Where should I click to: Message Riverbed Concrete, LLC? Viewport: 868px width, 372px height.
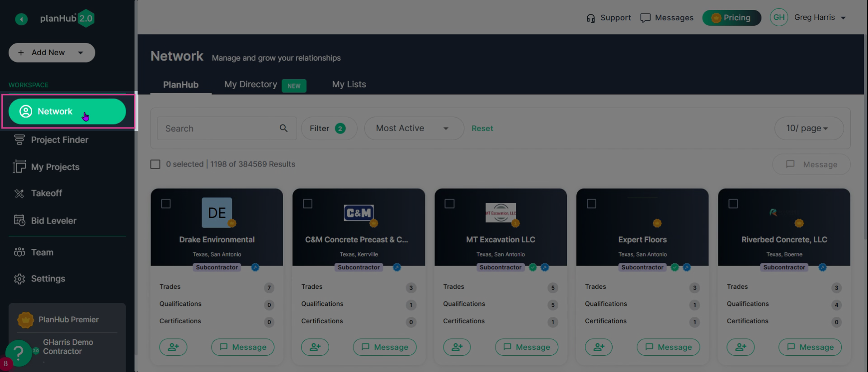tap(810, 347)
